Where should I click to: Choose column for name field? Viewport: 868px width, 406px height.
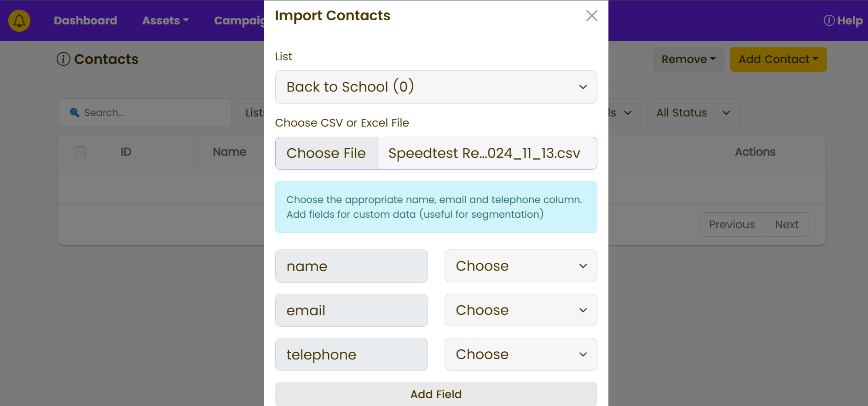[x=521, y=266]
